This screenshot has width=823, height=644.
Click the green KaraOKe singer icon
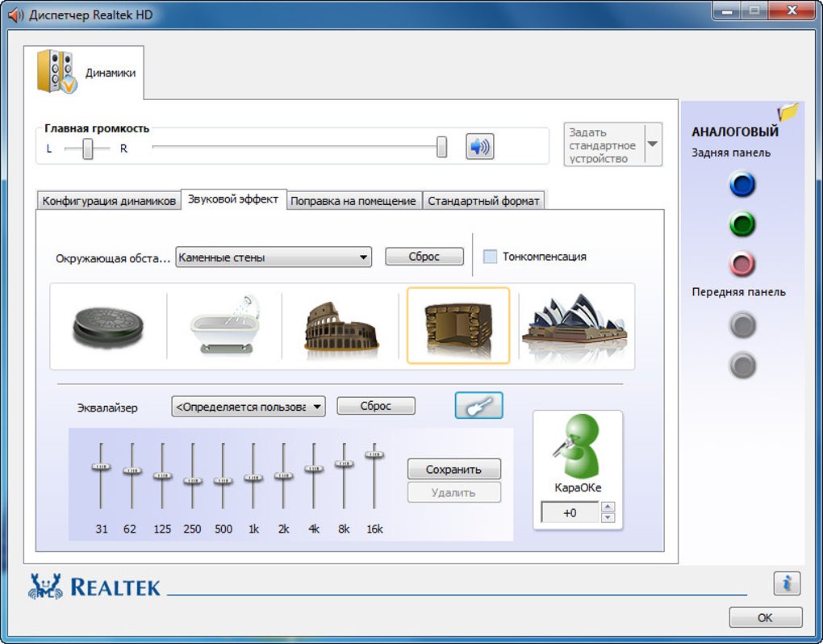point(577,445)
